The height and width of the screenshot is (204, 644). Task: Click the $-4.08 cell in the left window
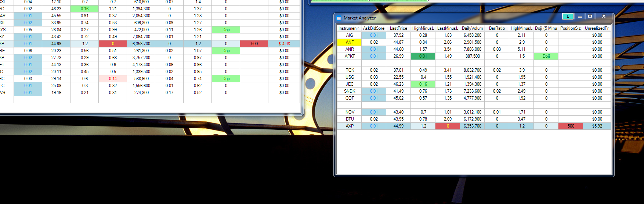pos(284,44)
